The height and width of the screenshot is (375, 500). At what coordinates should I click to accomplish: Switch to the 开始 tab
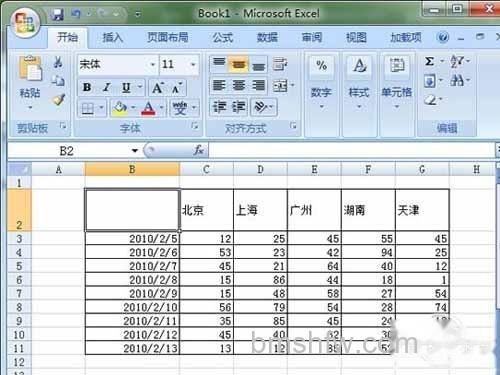point(67,37)
